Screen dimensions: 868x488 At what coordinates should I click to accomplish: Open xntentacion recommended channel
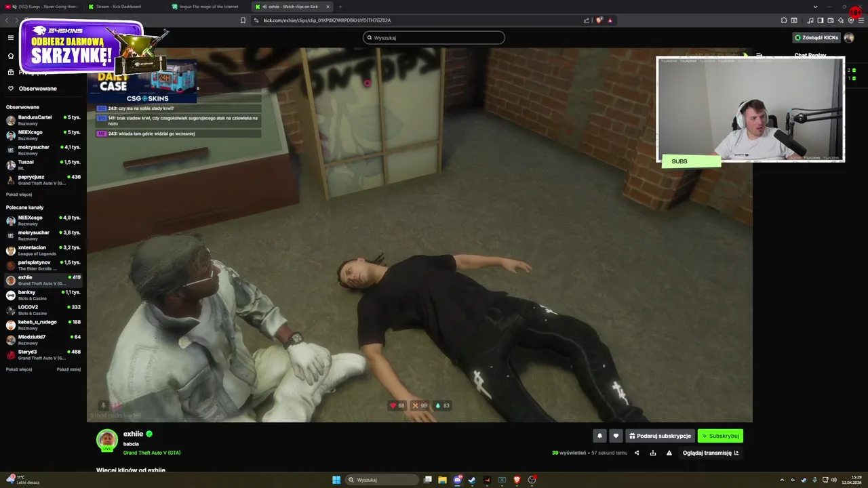43,250
